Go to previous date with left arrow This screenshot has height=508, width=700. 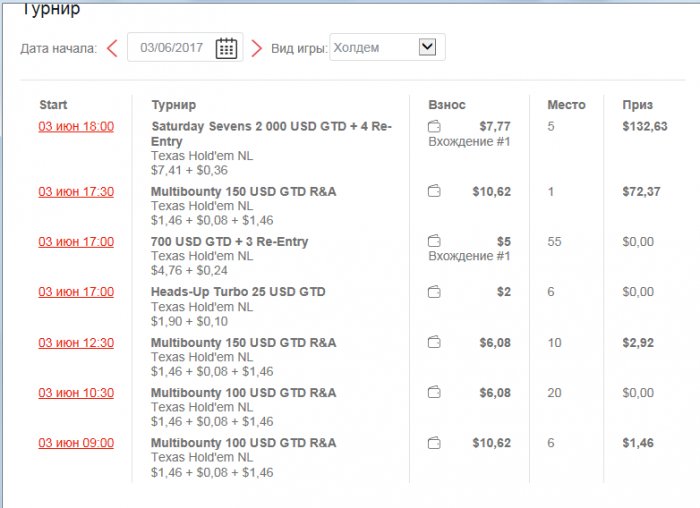pos(112,48)
